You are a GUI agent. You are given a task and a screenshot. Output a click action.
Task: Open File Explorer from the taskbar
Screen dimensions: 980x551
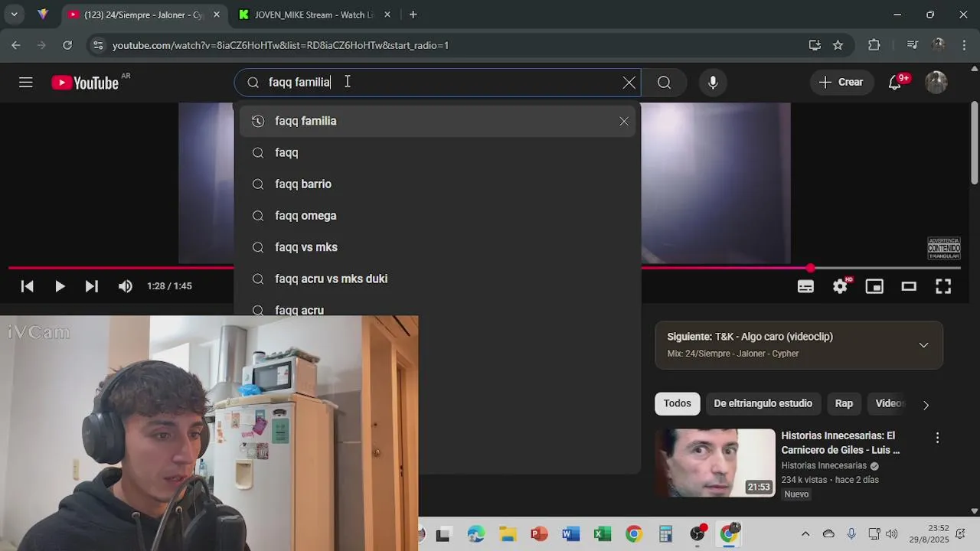click(508, 534)
